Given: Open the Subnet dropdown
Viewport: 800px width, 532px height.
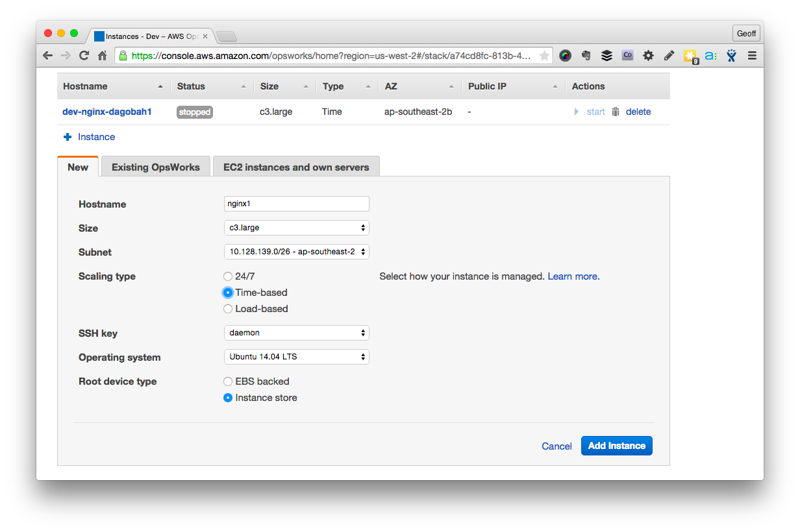Looking at the screenshot, I should click(296, 252).
